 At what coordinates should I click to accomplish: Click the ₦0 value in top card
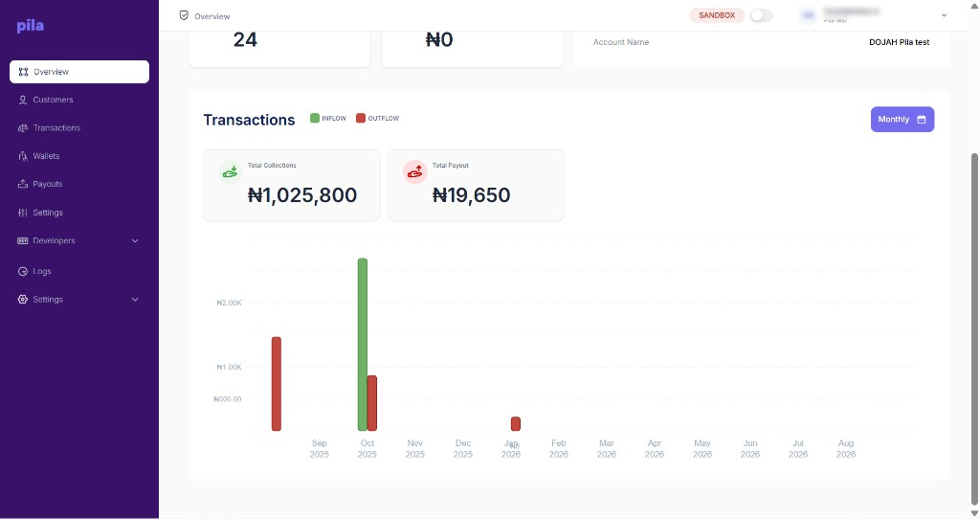pyautogui.click(x=439, y=40)
